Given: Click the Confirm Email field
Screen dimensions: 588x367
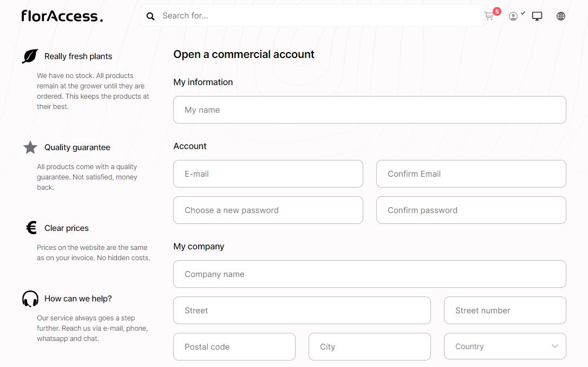Looking at the screenshot, I should pos(471,174).
